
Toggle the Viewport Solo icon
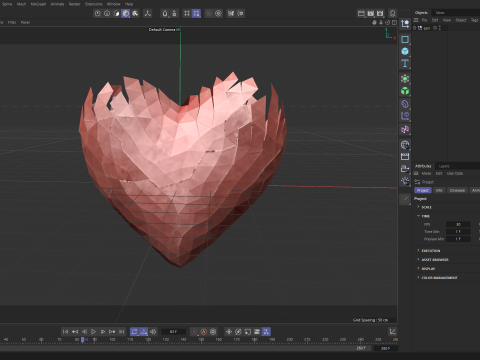pyautogui.click(x=165, y=13)
